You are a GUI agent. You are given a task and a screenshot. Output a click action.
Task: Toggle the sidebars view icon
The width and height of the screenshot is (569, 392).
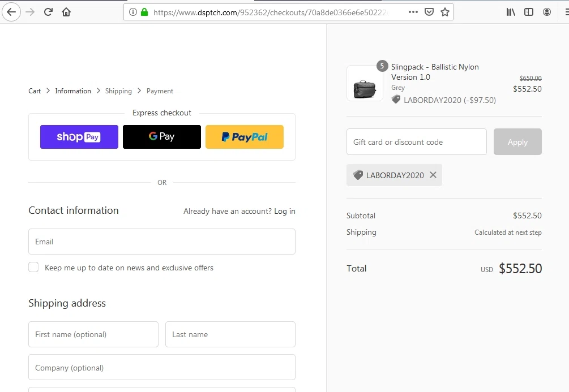click(x=529, y=12)
